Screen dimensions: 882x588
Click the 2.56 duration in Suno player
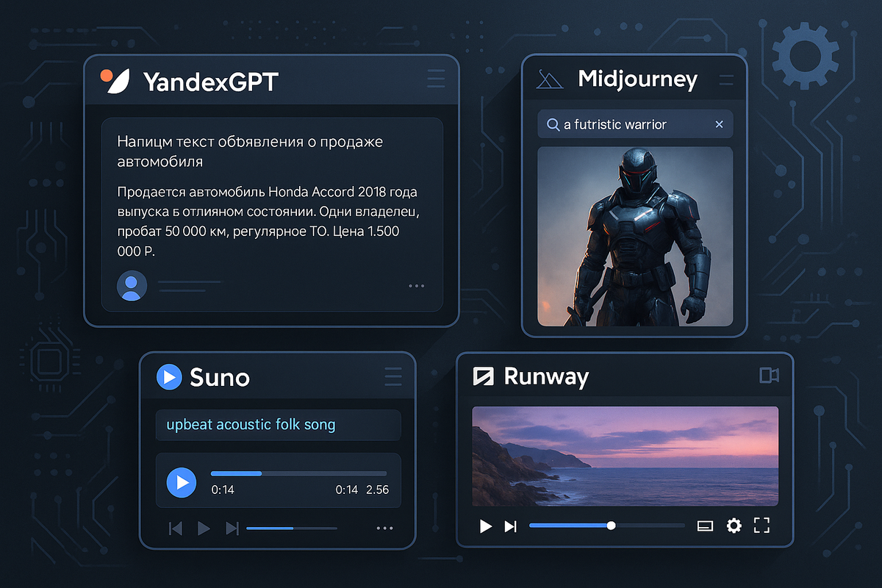(377, 490)
